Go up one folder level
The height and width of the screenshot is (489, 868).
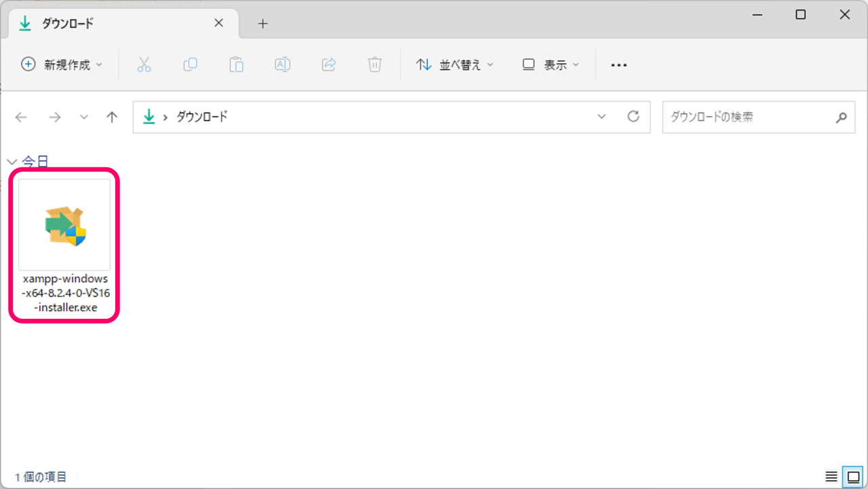[112, 117]
